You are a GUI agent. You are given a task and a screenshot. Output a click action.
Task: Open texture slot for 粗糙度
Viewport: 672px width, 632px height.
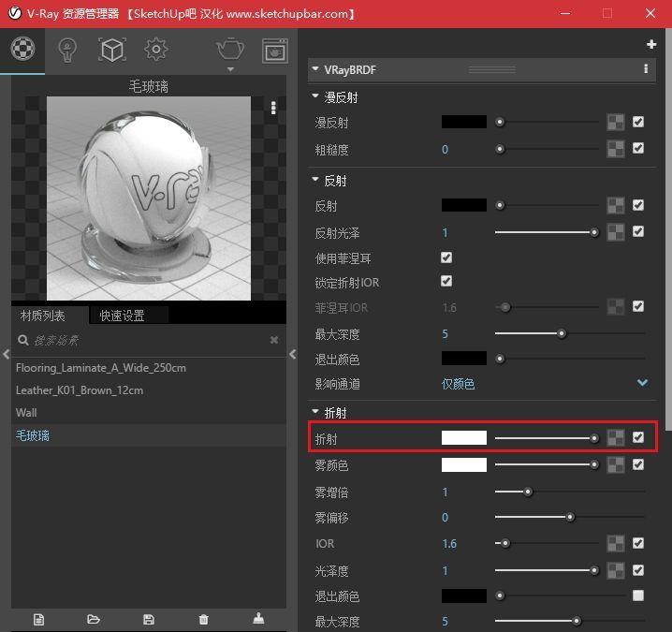point(616,149)
